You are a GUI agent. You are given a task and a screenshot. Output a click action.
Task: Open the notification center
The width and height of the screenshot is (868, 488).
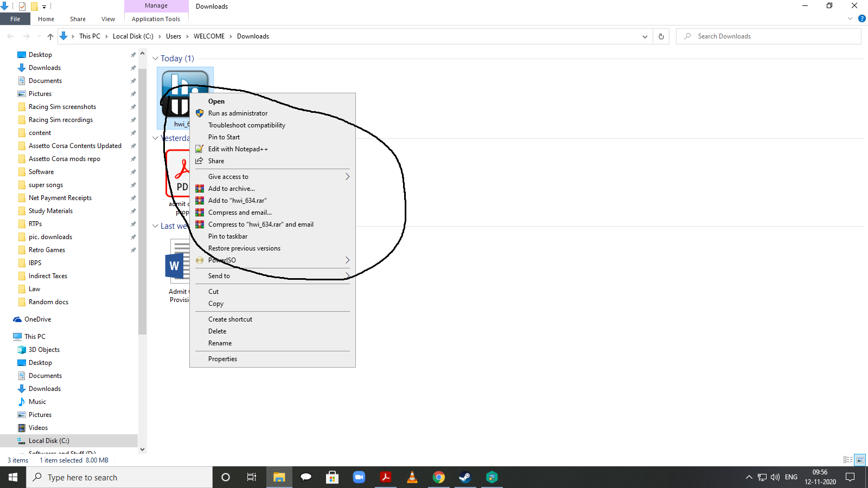(x=850, y=477)
